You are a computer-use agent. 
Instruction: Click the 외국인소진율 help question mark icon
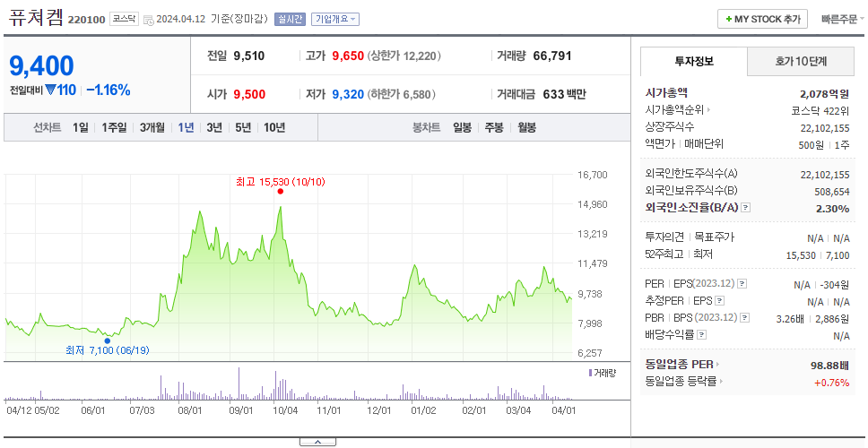point(746,208)
